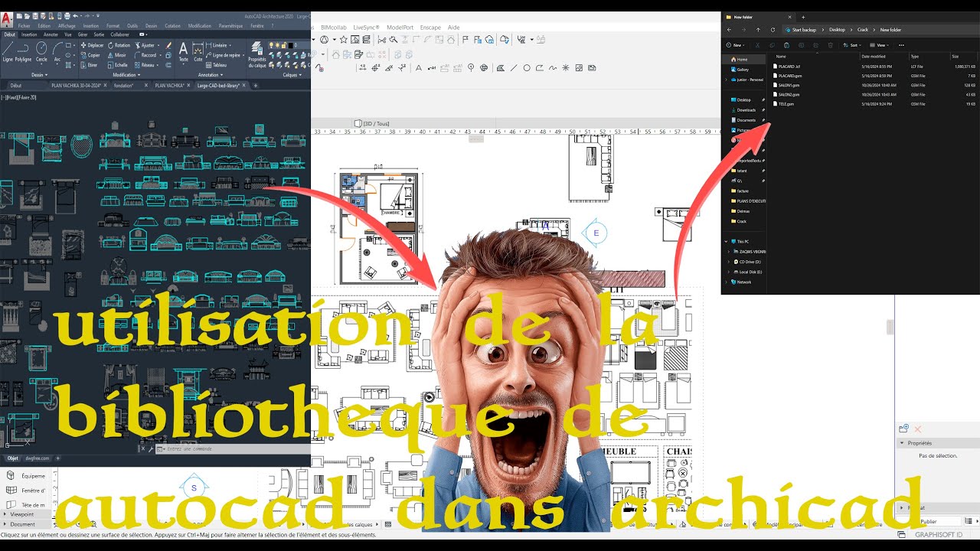Select the star favorites icon in Archicad toolbar
Image resolution: width=980 pixels, height=551 pixels.
coord(344,40)
